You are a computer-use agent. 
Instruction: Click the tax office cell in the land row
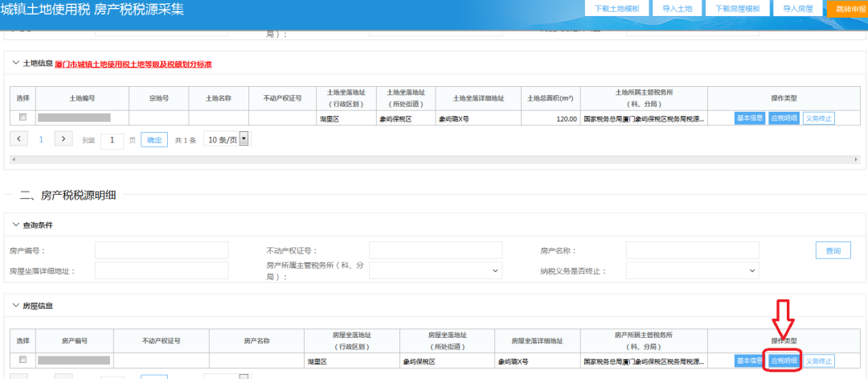(644, 118)
